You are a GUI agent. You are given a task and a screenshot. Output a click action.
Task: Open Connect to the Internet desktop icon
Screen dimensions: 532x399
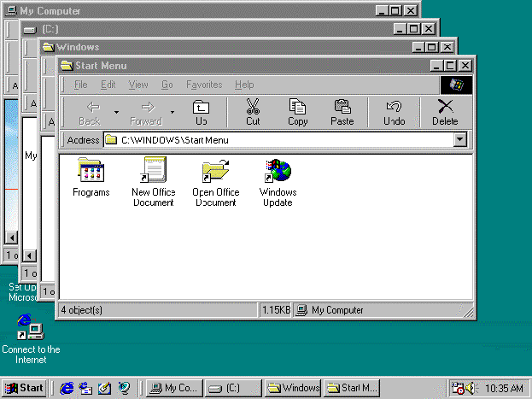pos(31,328)
